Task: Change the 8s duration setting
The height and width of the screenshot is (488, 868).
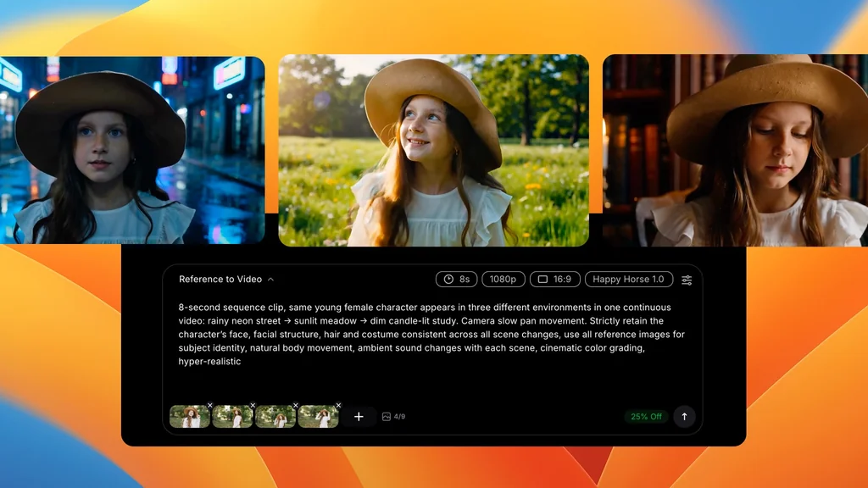Action: (x=456, y=280)
